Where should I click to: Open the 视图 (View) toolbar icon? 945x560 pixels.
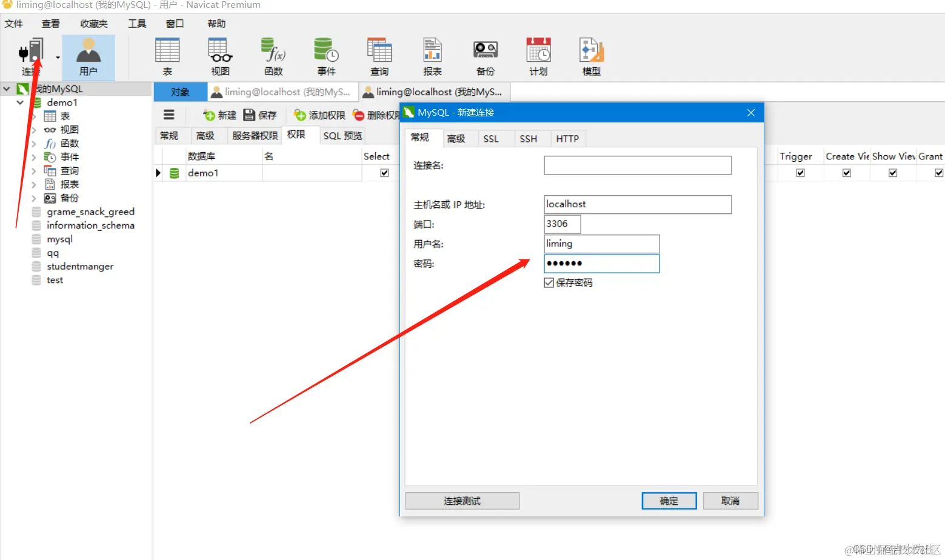click(221, 57)
